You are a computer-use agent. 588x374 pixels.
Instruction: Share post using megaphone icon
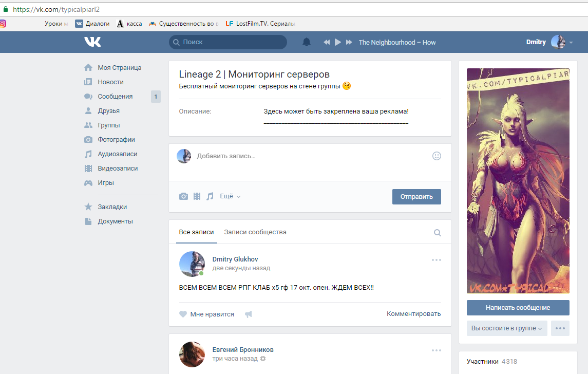(x=248, y=314)
